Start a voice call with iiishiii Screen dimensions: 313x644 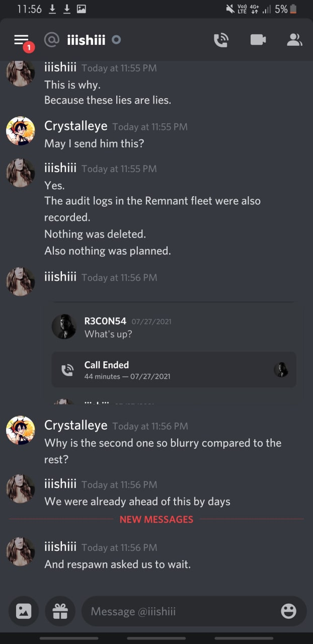(x=221, y=40)
